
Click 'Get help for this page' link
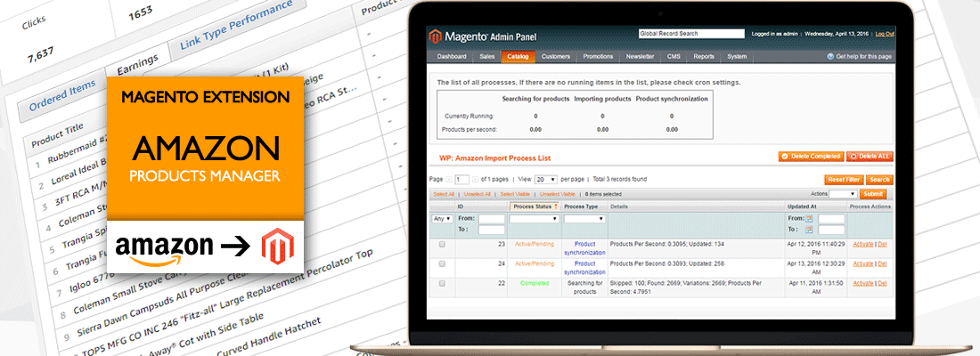click(864, 57)
